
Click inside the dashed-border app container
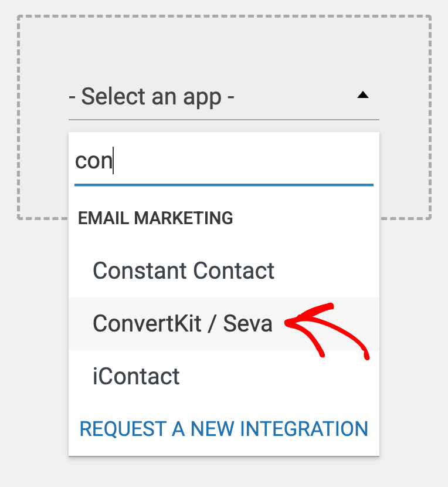[x=223, y=47]
